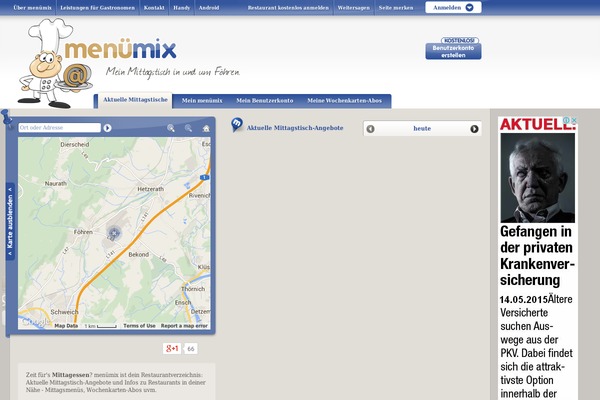This screenshot has width=600, height=400.
Task: Click the Hetzerath label on the map
Action: click(x=150, y=189)
